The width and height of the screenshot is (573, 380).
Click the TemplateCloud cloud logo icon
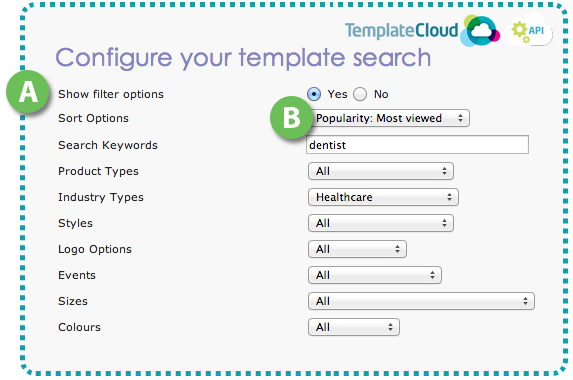pyautogui.click(x=480, y=31)
